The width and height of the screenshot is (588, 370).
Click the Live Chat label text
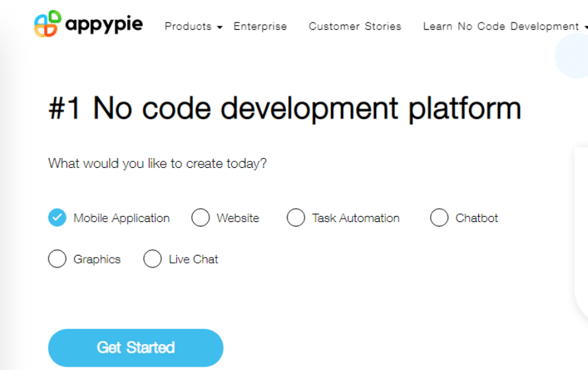tap(194, 259)
